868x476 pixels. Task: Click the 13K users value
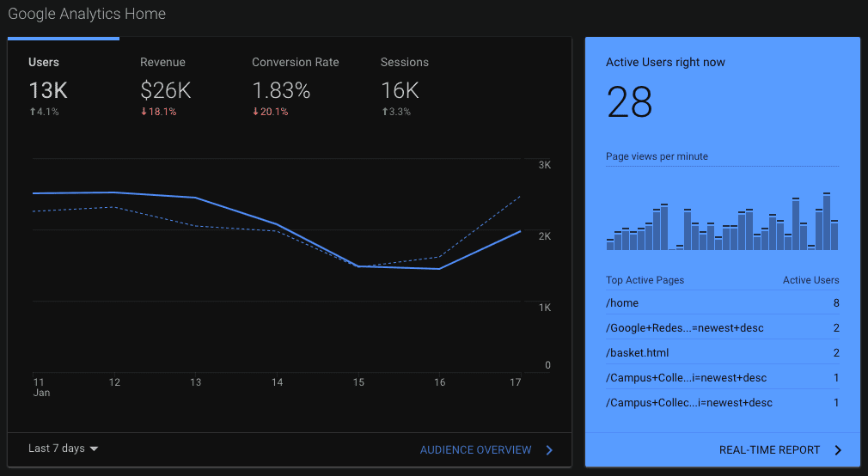tap(48, 91)
